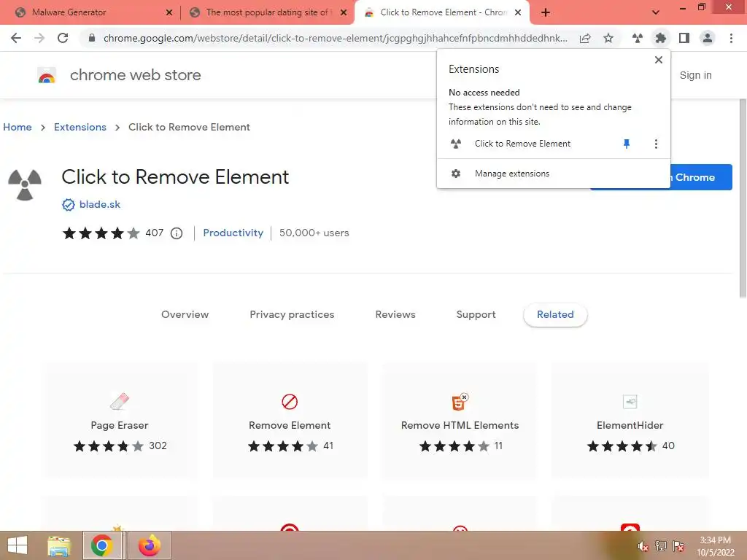Image resolution: width=747 pixels, height=560 pixels.
Task: Click the Action Center flag icon
Action: click(x=678, y=545)
